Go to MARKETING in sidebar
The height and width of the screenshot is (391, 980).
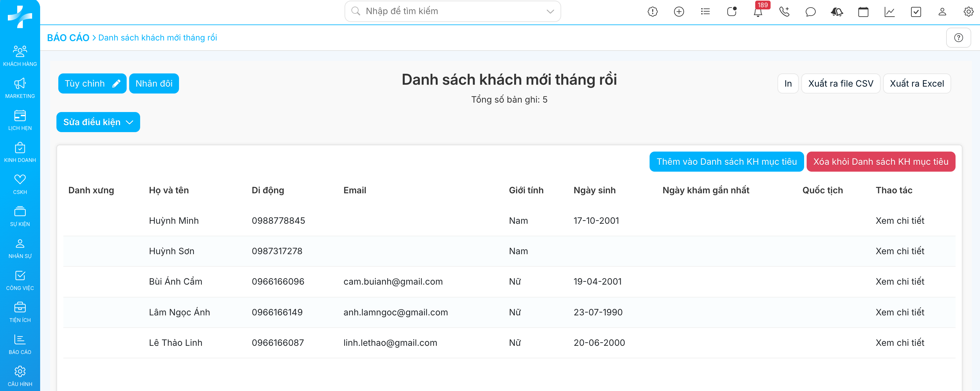point(20,88)
